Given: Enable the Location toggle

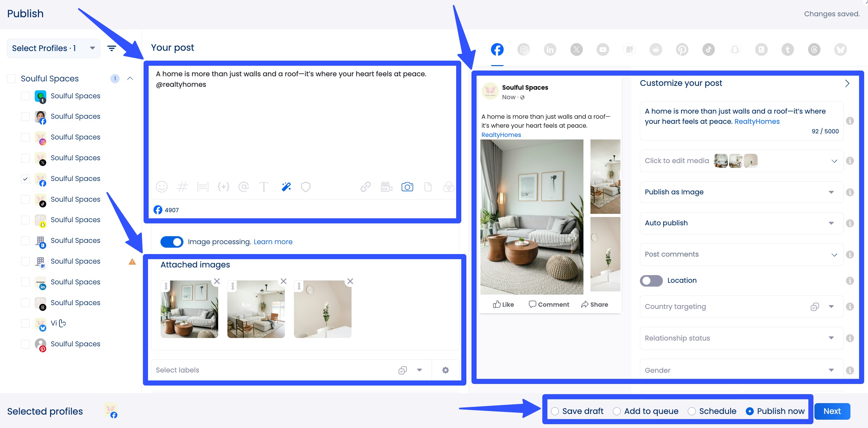Looking at the screenshot, I should pos(651,281).
